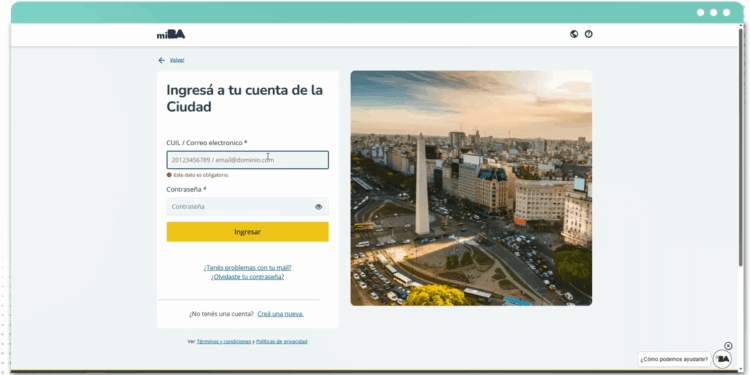Click the back arrow icon
This screenshot has width=750, height=375.
pyautogui.click(x=162, y=60)
